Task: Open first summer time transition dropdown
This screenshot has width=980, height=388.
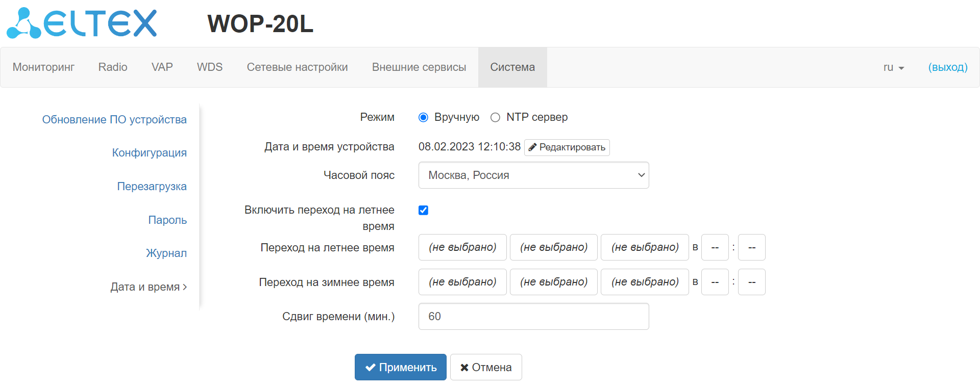Action: point(462,247)
